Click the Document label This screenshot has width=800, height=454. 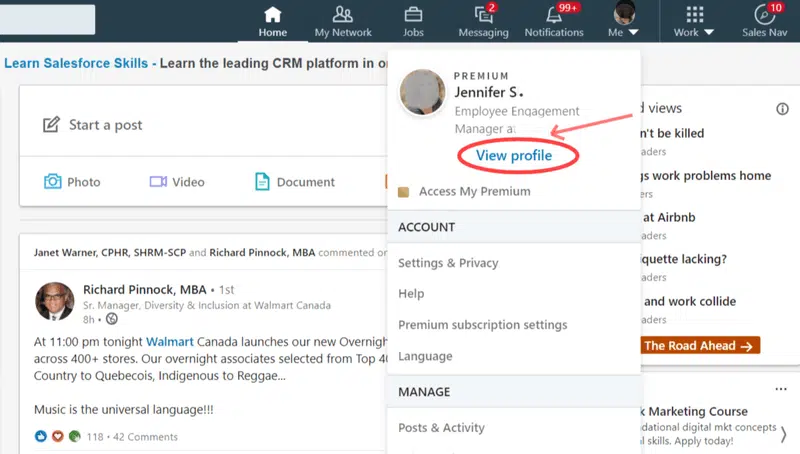click(306, 182)
